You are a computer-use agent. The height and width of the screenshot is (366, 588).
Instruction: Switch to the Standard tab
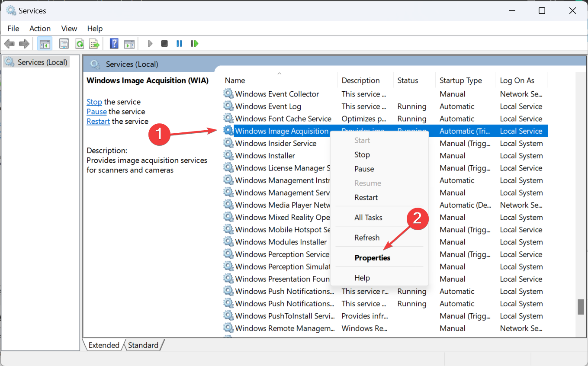(144, 345)
